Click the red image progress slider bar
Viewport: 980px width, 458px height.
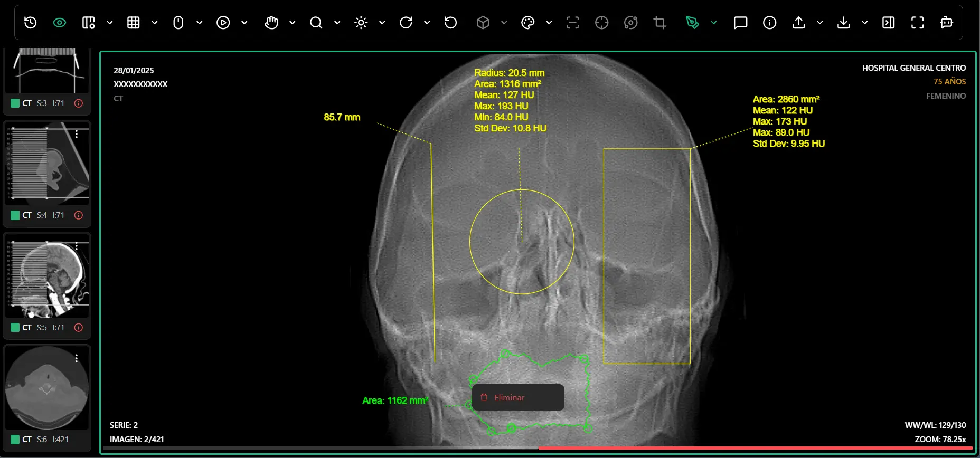coord(755,448)
